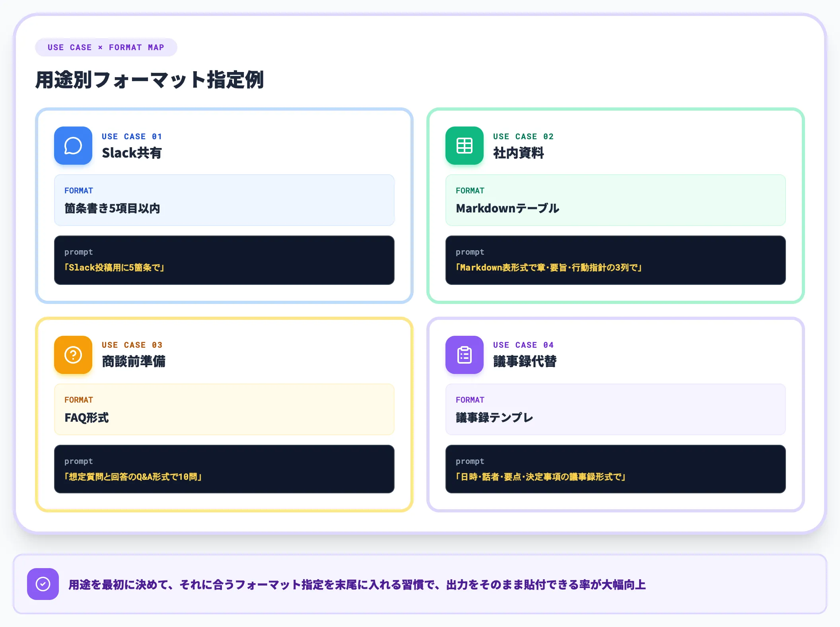Click the FORMAT label in the Slack共有 card

pyautogui.click(x=79, y=191)
